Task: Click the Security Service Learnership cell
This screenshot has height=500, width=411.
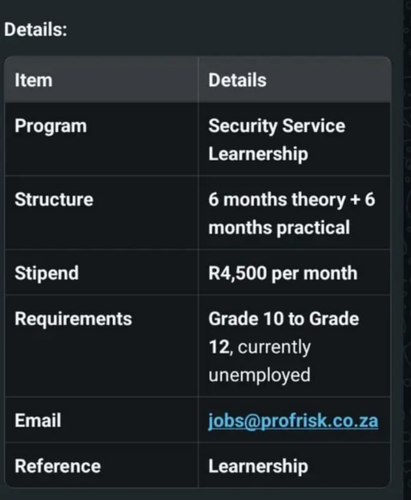Action: pos(277,140)
